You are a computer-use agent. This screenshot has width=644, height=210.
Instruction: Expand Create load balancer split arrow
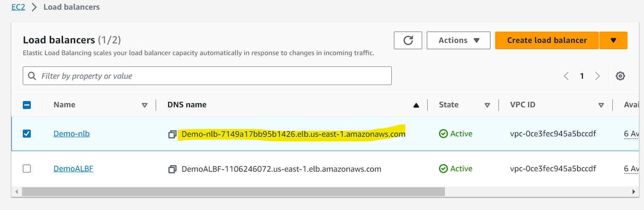point(613,40)
